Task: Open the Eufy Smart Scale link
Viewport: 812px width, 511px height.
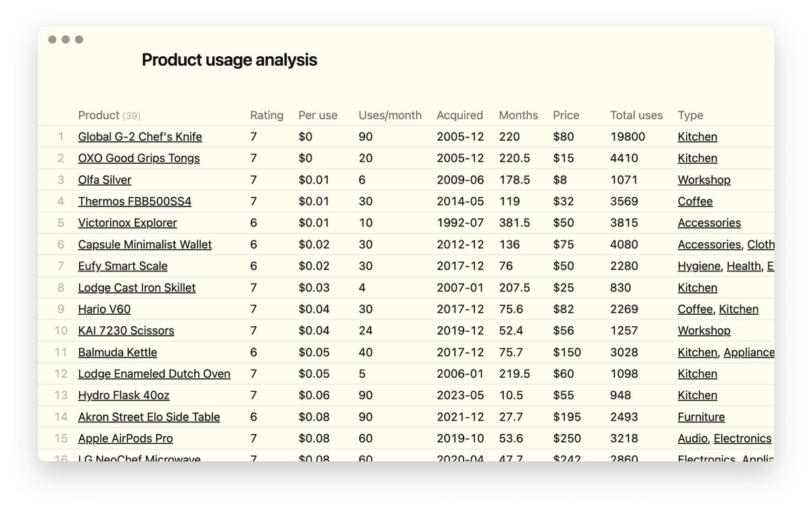Action: 123,267
